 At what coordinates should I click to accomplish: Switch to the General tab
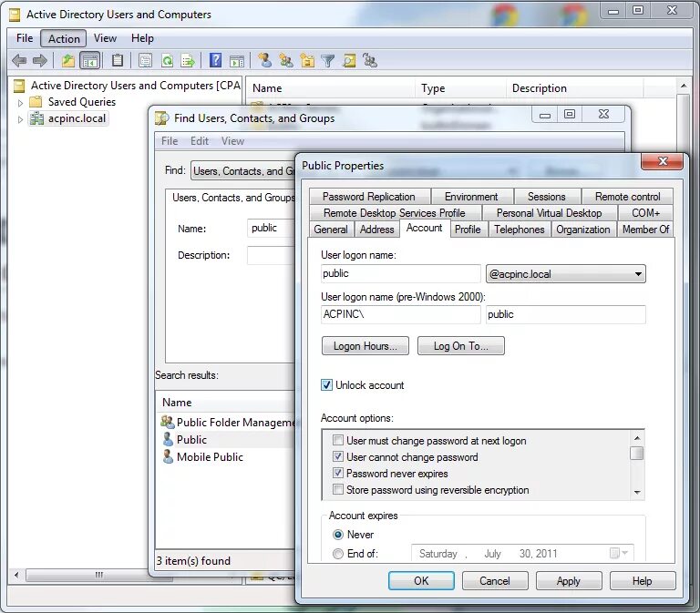click(x=330, y=230)
